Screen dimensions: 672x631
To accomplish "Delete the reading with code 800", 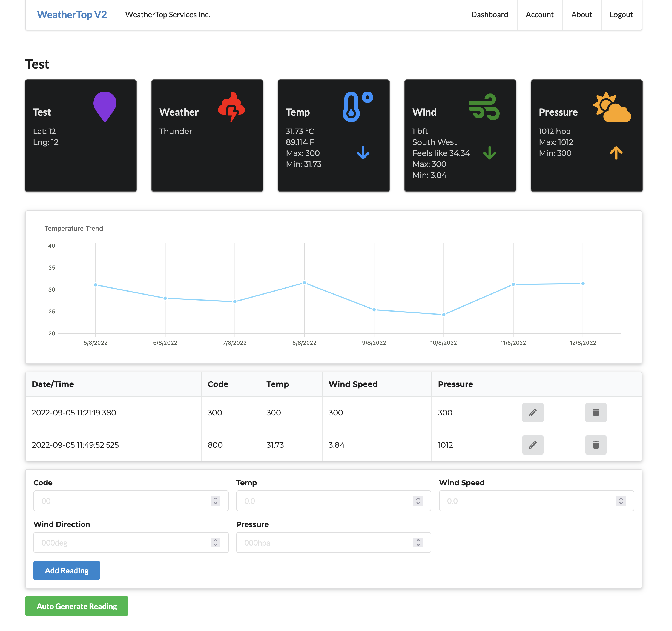I will click(x=596, y=445).
